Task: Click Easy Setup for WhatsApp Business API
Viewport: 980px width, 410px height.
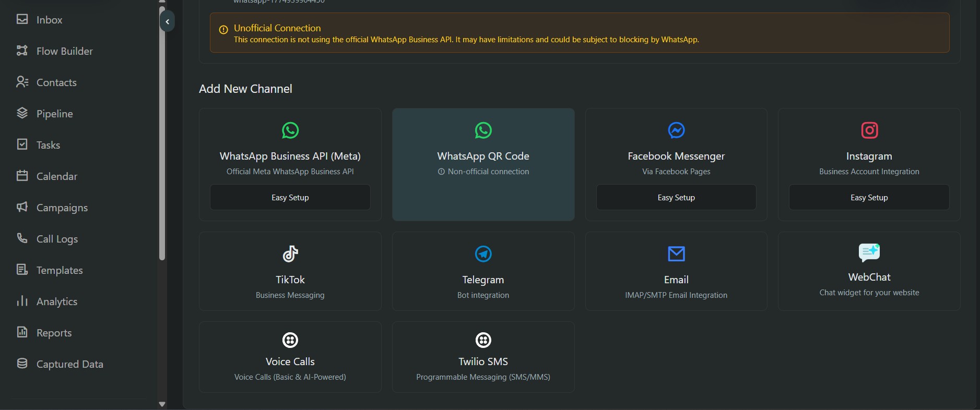Action: click(x=290, y=197)
